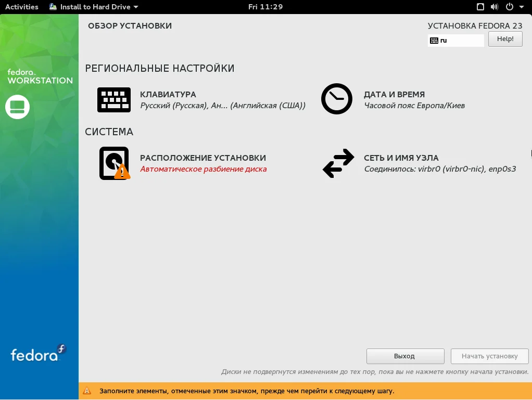
Task: Click the window icon in top bar
Action: pos(480,7)
